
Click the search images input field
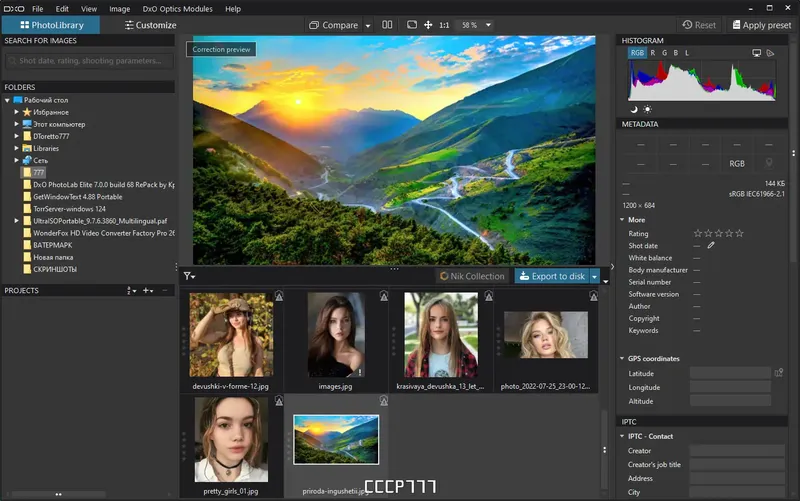coord(89,61)
